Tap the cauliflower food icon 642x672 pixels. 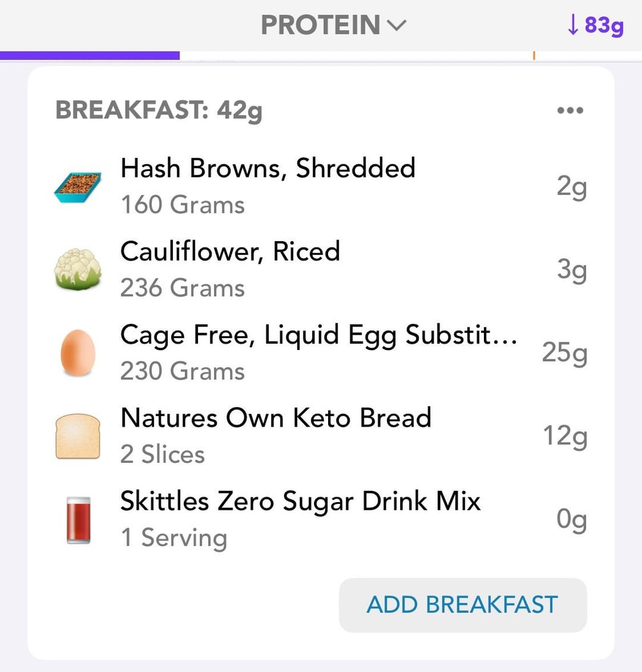(78, 269)
